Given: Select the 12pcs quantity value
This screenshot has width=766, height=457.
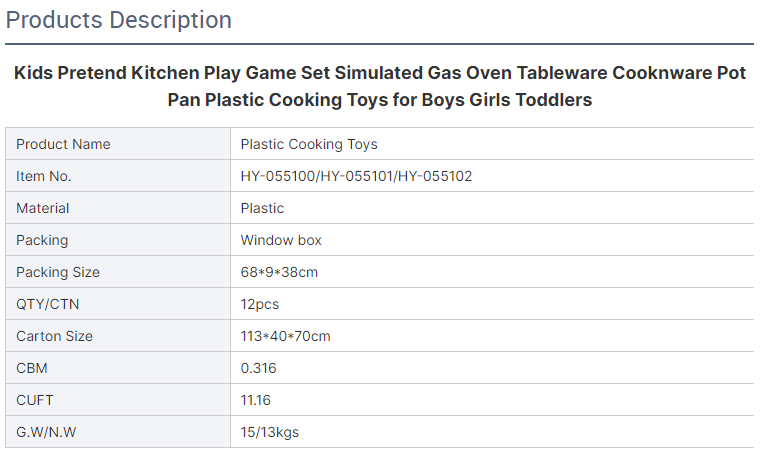Looking at the screenshot, I should click(x=259, y=304).
